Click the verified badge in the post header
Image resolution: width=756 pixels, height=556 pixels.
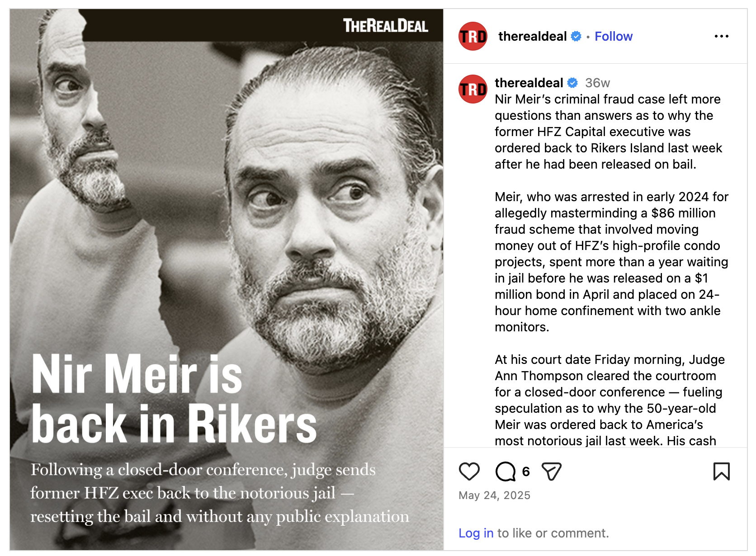tap(576, 36)
